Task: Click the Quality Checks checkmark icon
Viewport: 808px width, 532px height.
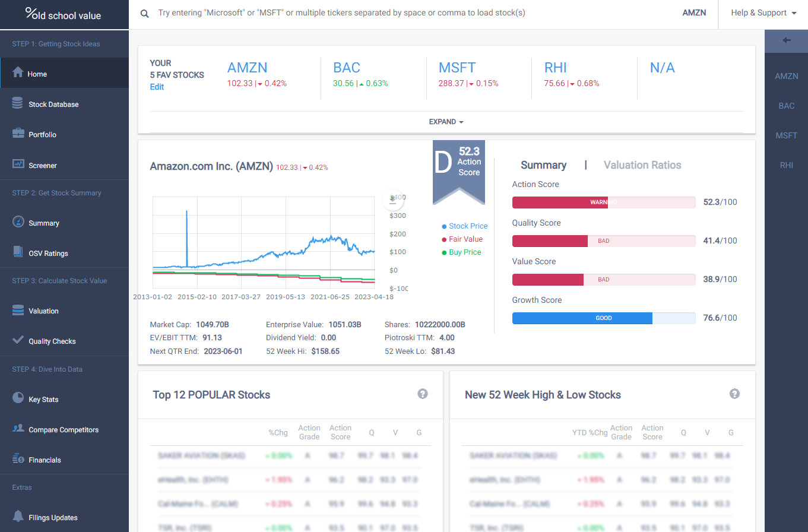Action: [x=18, y=340]
